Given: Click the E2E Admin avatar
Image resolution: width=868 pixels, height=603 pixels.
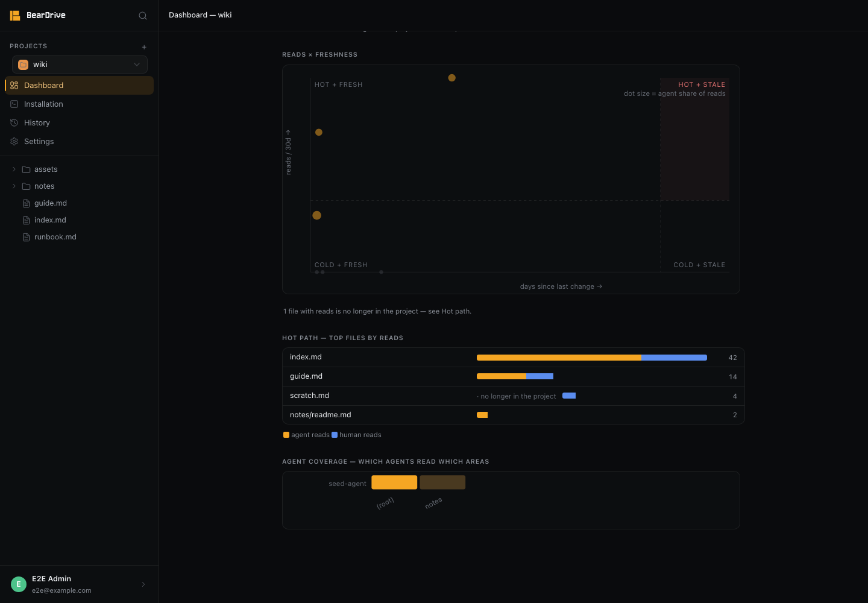Looking at the screenshot, I should click(19, 584).
